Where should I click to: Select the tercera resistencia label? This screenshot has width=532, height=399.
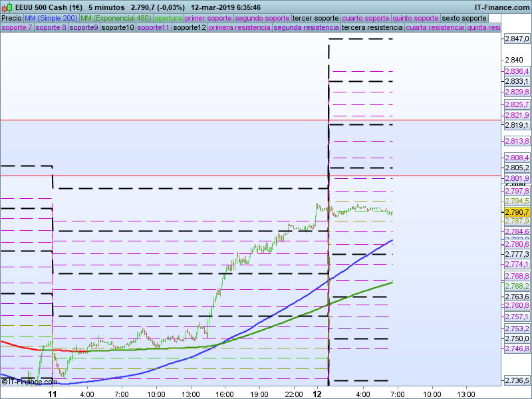(372, 28)
